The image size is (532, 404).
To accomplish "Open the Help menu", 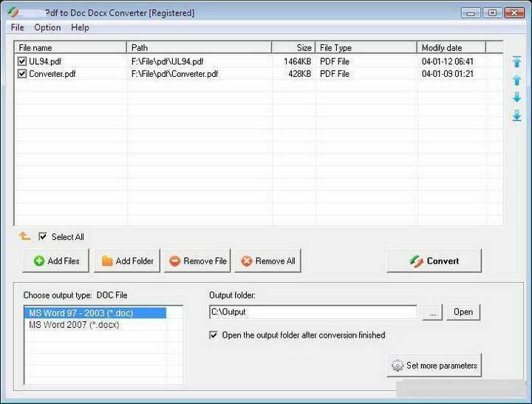I will [x=80, y=27].
